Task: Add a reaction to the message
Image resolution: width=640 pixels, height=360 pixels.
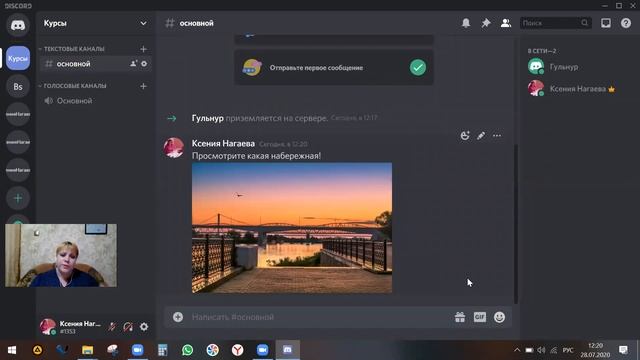Action: [465, 136]
